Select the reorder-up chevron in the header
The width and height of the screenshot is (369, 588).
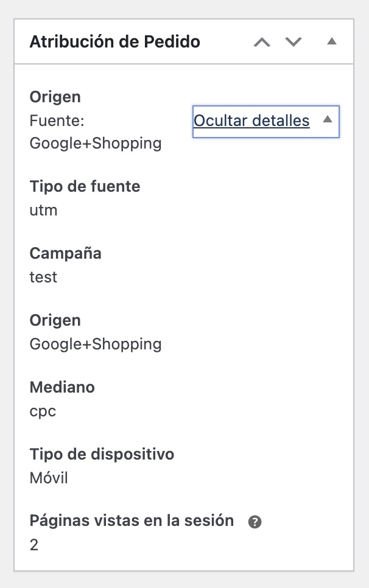[261, 41]
